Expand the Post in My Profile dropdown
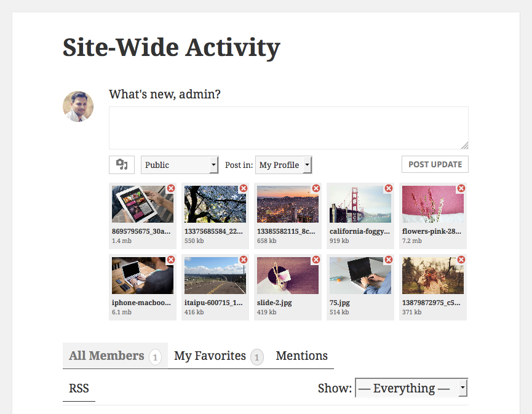This screenshot has height=414, width=532. click(x=284, y=165)
